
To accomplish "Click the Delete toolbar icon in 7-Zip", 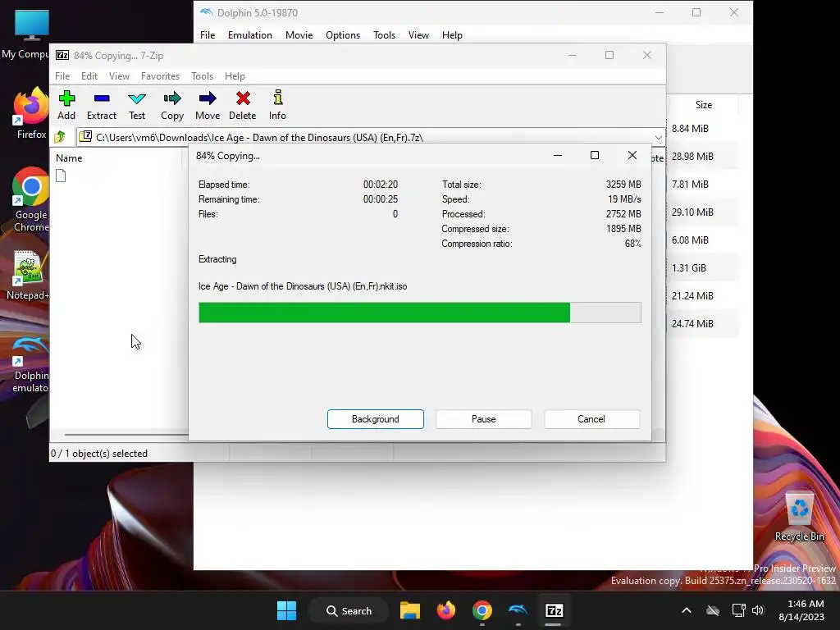I will click(243, 105).
